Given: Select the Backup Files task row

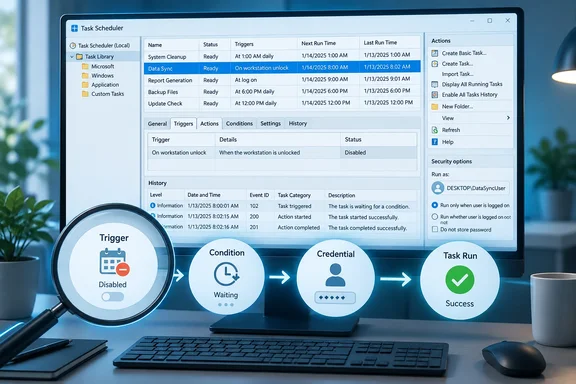Looking at the screenshot, I should coord(282,91).
